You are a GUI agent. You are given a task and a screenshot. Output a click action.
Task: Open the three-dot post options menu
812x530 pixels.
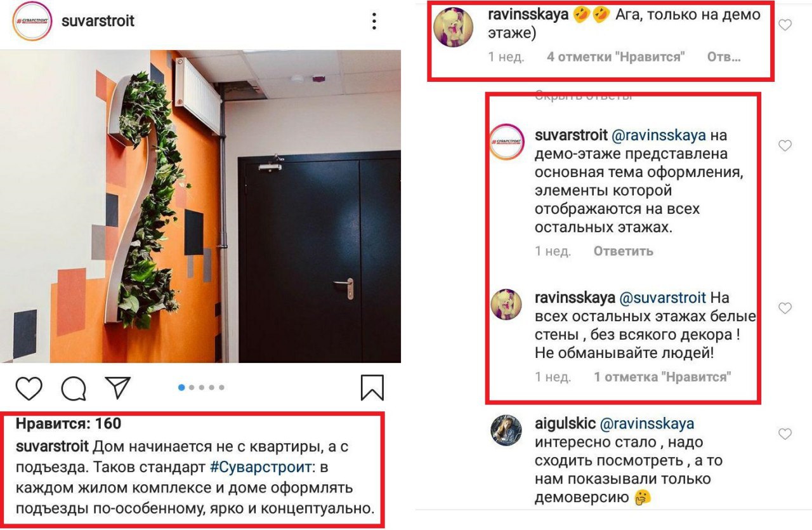point(374,22)
